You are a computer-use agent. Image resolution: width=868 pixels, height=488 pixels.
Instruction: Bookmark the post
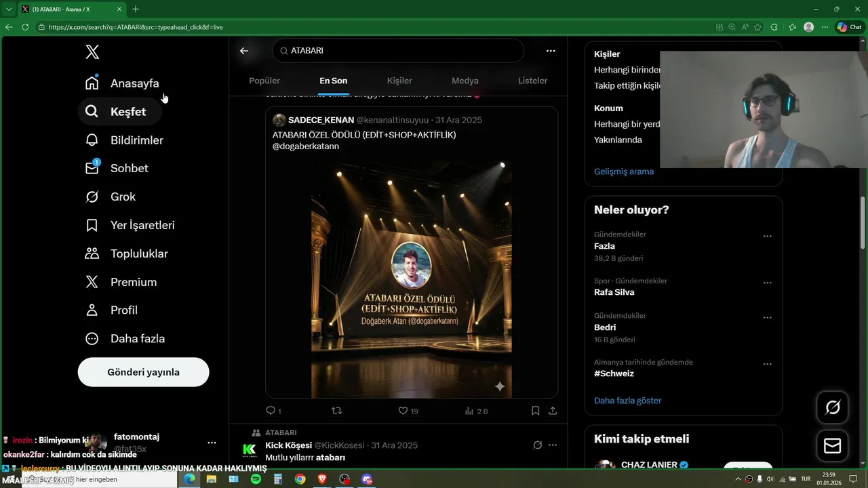point(535,411)
